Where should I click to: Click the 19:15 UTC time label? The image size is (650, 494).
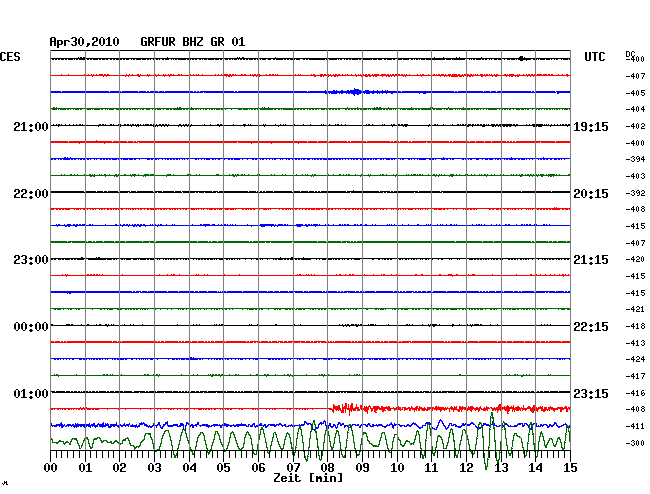tap(591, 127)
